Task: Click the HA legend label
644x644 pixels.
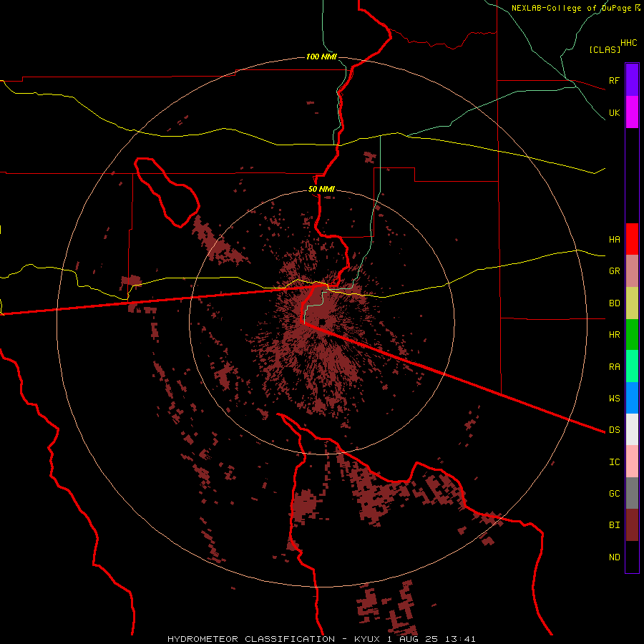Action: [x=614, y=239]
